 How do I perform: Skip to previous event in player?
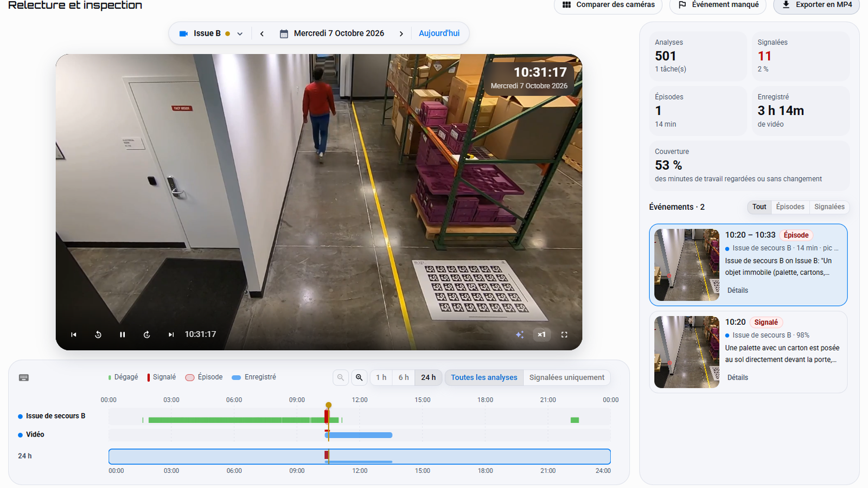click(x=74, y=335)
